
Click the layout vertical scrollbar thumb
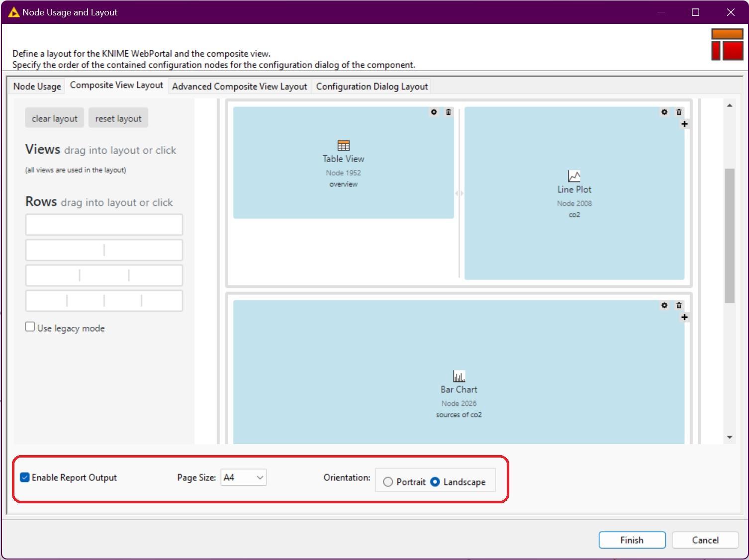[x=729, y=235]
